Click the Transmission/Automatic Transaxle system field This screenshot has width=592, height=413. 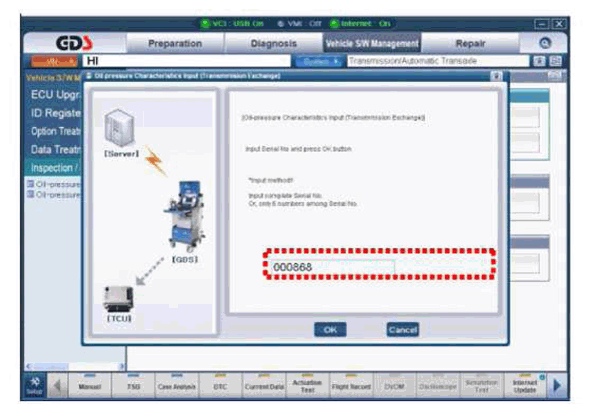click(438, 61)
